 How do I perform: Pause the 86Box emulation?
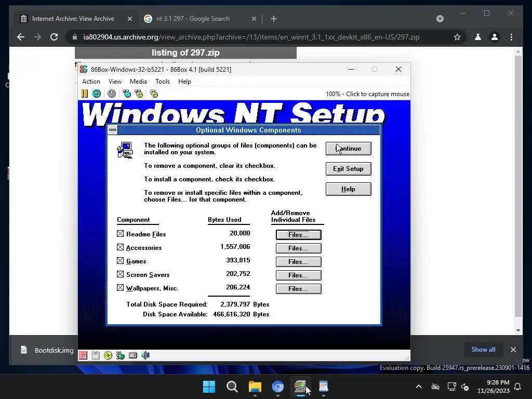[x=85, y=94]
